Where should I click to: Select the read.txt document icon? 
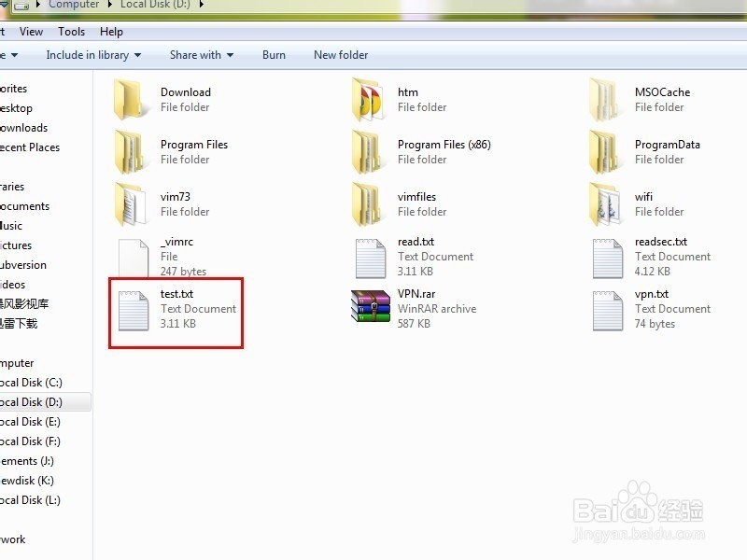point(371,259)
